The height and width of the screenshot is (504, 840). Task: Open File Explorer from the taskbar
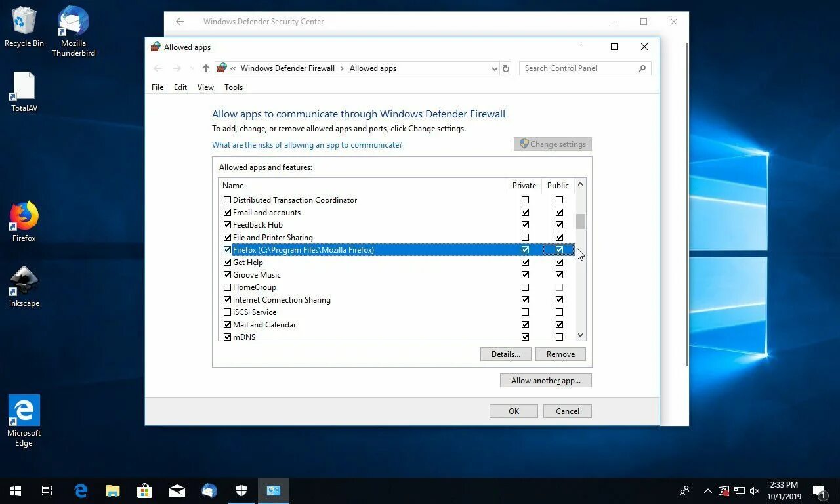(113, 490)
